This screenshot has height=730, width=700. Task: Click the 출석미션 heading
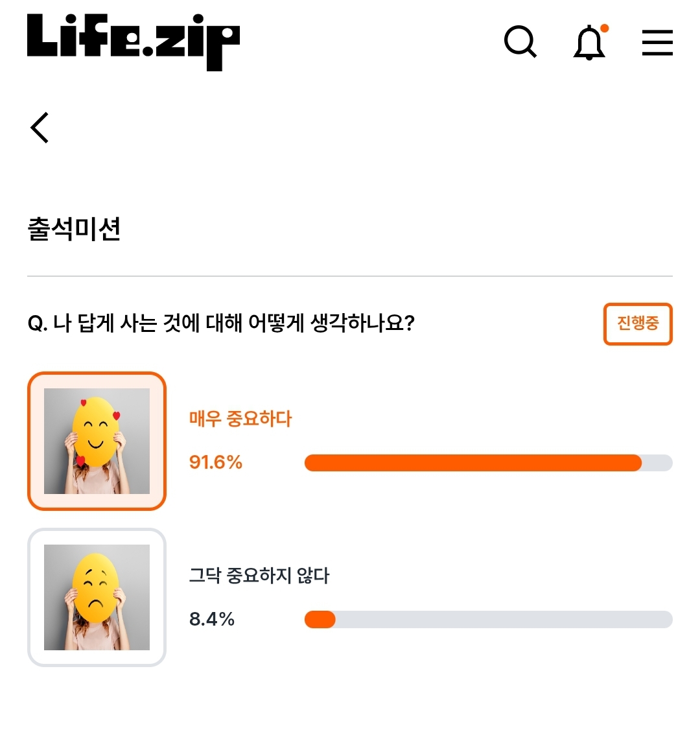74,229
